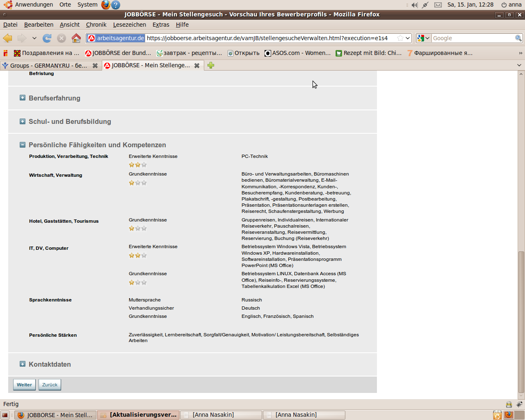
Task: Open a new tab with plus icon
Action: [211, 65]
